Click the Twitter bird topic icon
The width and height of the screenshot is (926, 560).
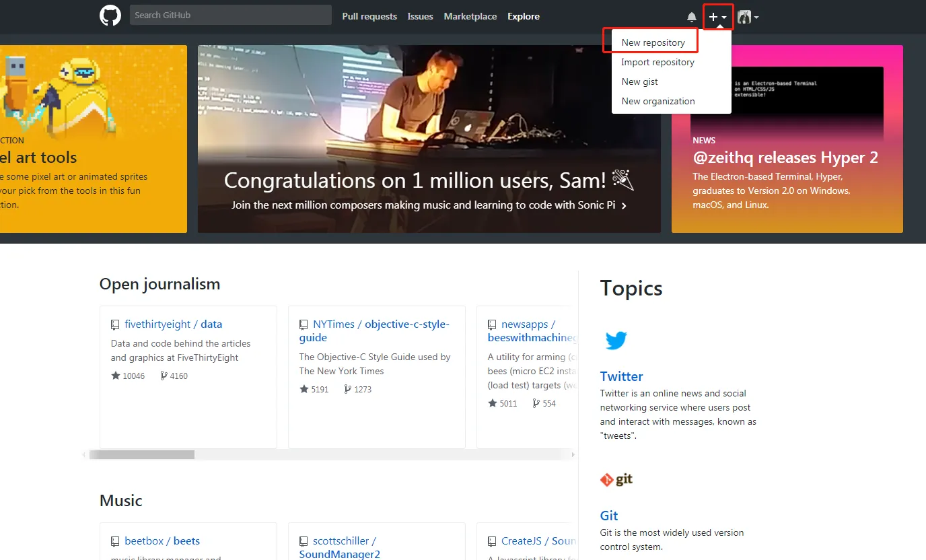(x=616, y=341)
